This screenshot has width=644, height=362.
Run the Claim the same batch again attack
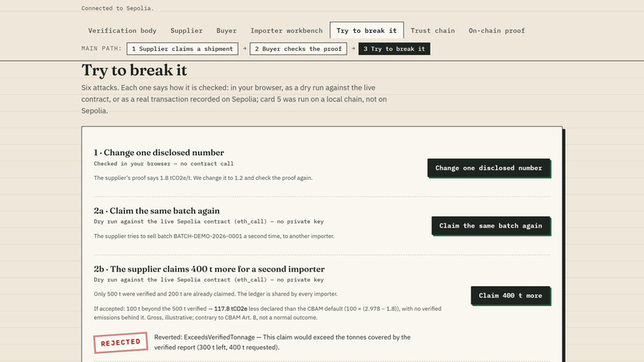click(x=491, y=225)
